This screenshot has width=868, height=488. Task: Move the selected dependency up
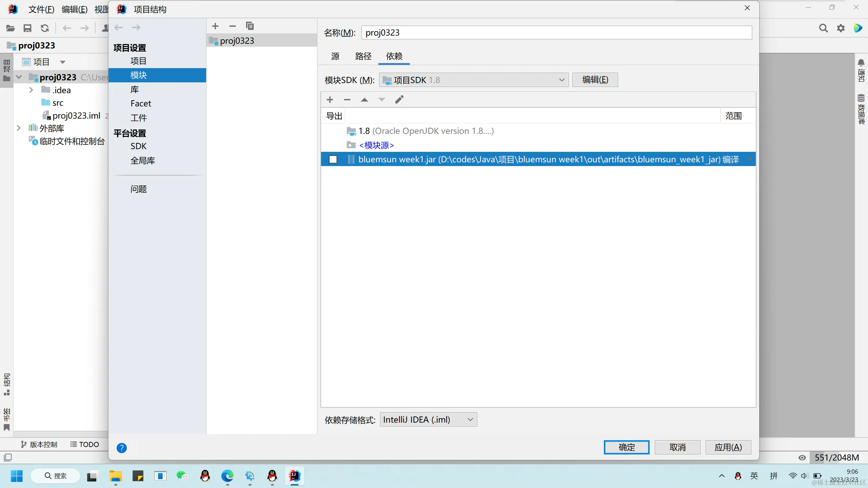(x=364, y=100)
